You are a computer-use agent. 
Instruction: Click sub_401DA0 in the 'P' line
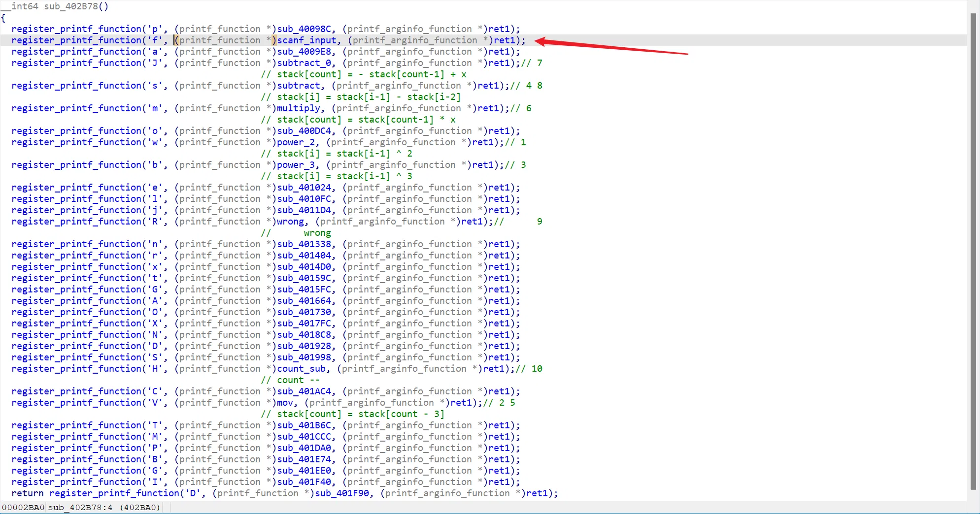304,448
